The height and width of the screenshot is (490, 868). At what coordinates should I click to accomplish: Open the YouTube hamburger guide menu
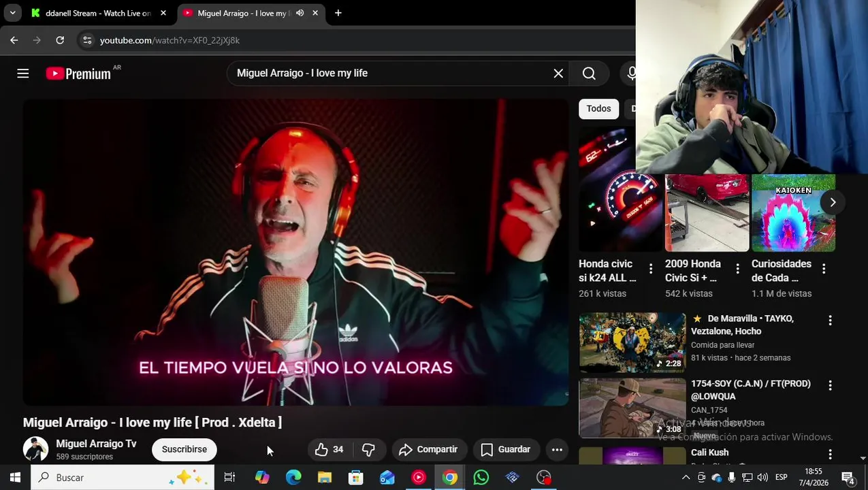23,73
